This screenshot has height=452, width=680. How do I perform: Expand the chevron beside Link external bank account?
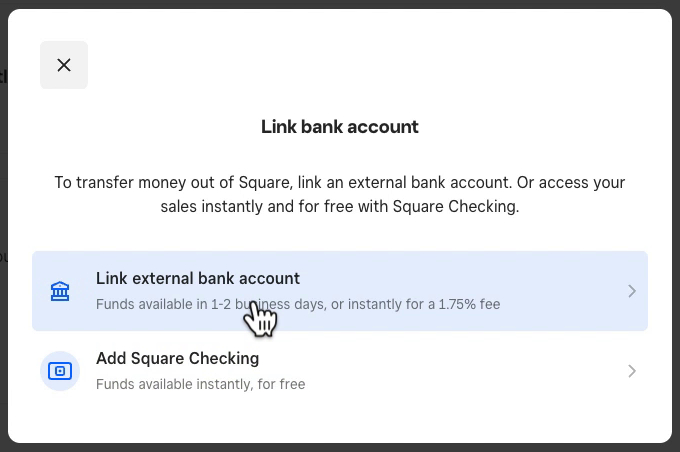pyautogui.click(x=632, y=291)
